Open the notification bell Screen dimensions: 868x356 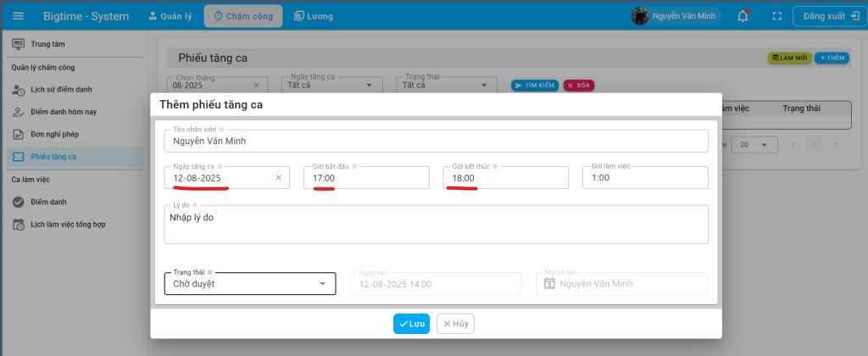743,16
